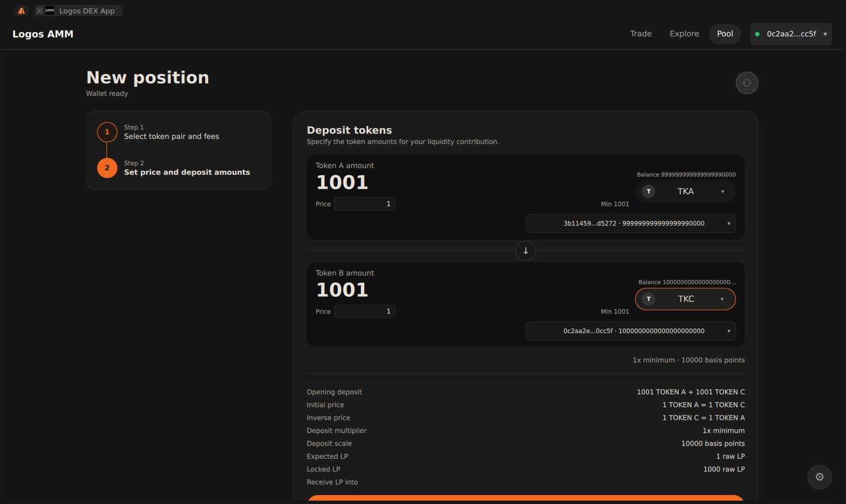Open the TKA token selector

[x=685, y=192]
